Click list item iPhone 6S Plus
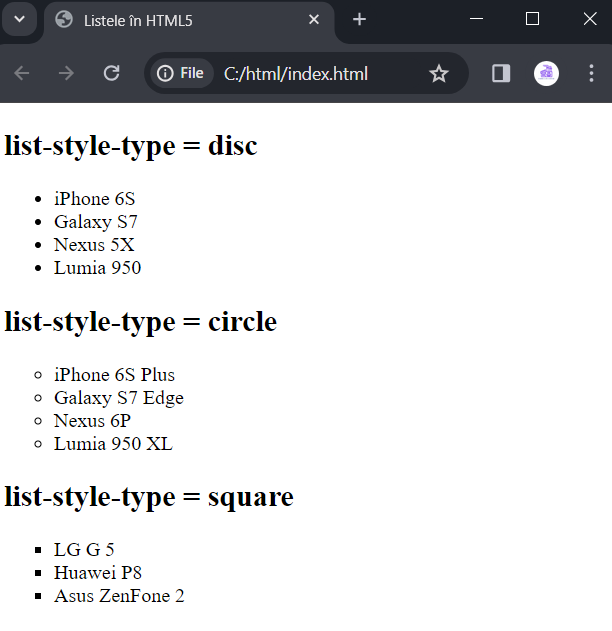Viewport: 612px width, 631px height. (x=114, y=375)
